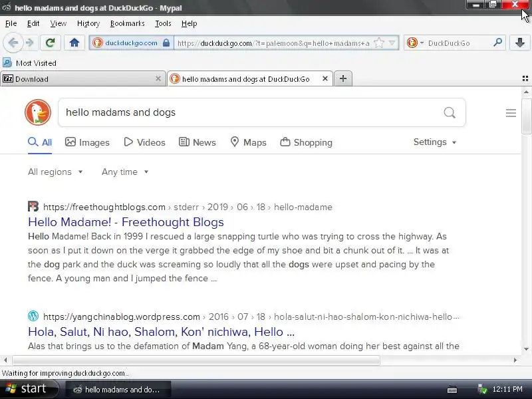This screenshot has height=399, width=532.
Task: Open the Tools menu
Action: pos(163,23)
